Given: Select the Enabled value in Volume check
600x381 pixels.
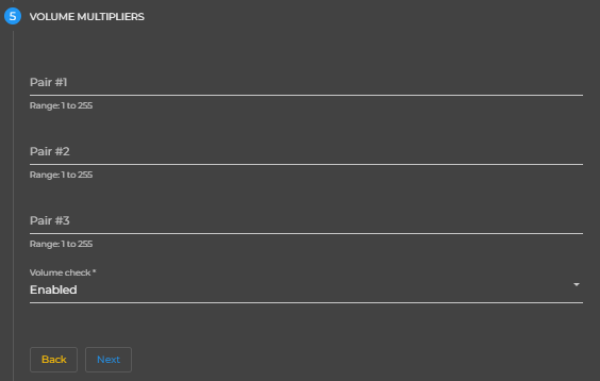Looking at the screenshot, I should tap(54, 290).
